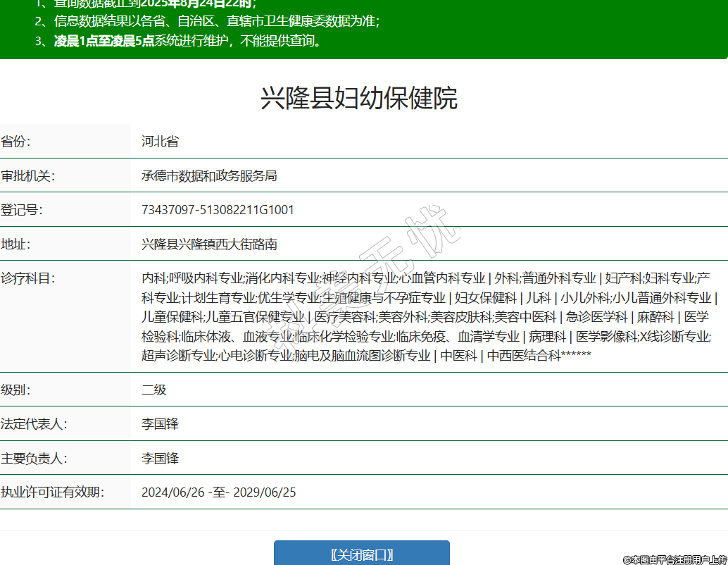
Task: Select the 级别 field label
Action: (x=16, y=390)
